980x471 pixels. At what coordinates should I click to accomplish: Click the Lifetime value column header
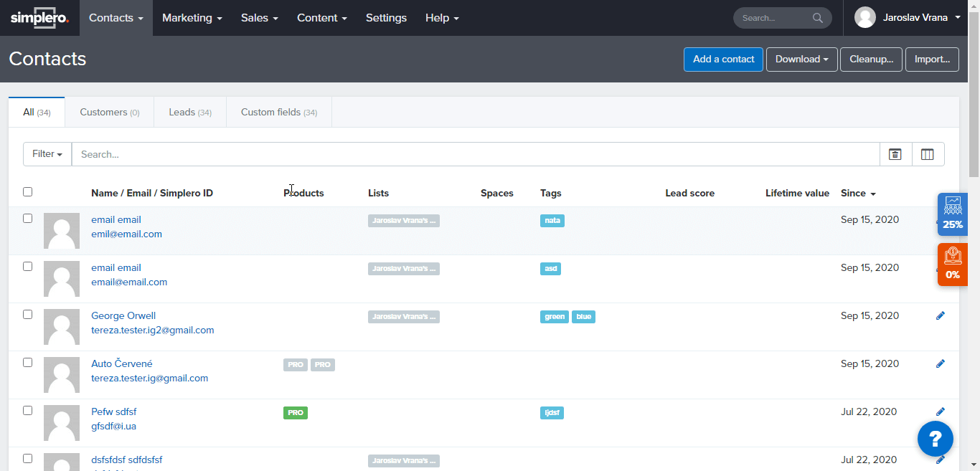797,193
